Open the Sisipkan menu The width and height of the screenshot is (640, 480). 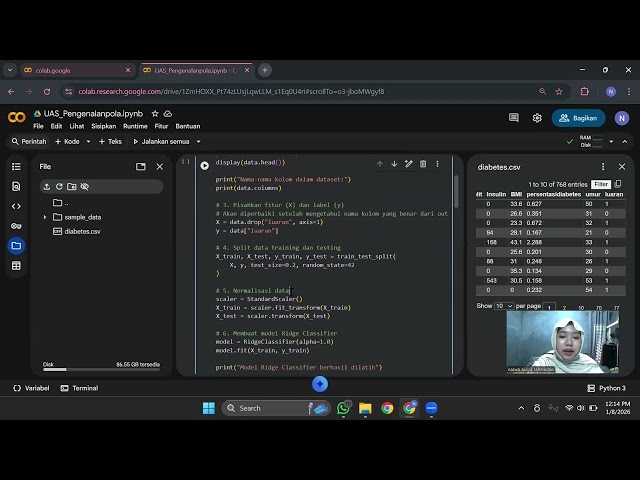(103, 126)
